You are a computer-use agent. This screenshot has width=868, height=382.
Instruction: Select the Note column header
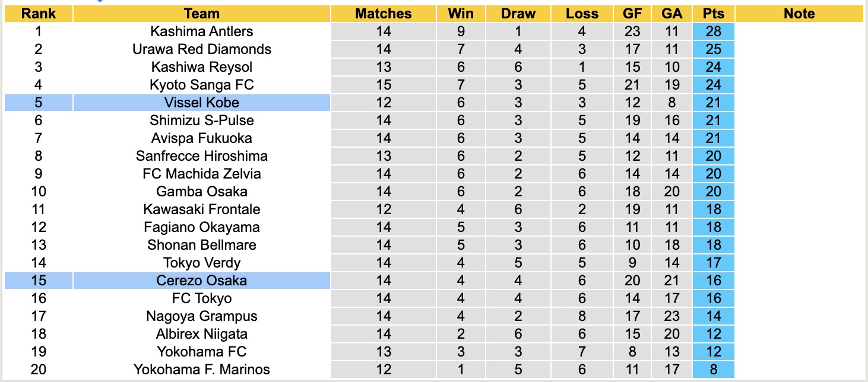click(x=799, y=14)
